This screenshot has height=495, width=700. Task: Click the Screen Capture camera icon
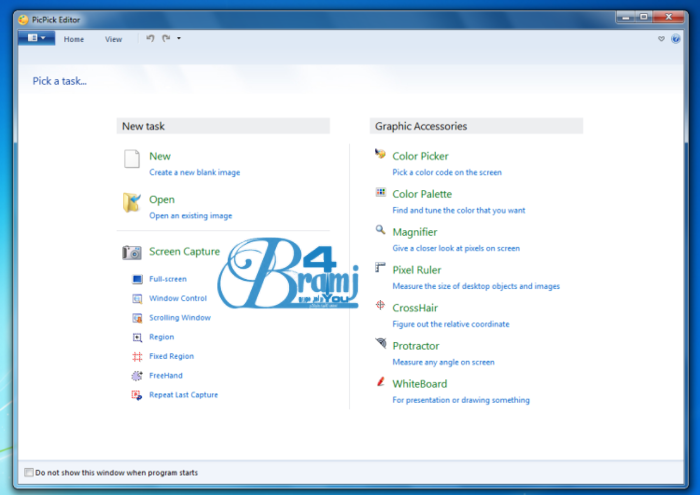pyautogui.click(x=132, y=253)
